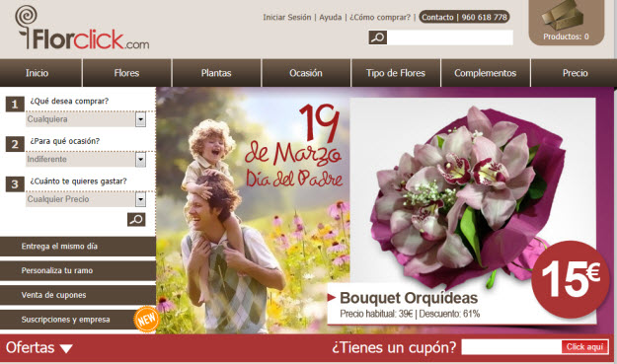Open the Ocasión menu
Viewport: 617px width, 364px height.
pyautogui.click(x=306, y=73)
